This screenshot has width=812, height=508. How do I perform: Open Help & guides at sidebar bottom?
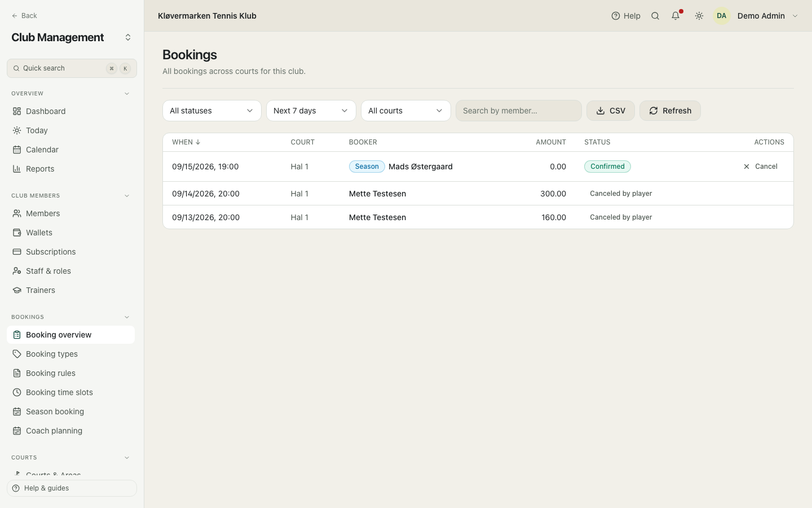[72, 488]
